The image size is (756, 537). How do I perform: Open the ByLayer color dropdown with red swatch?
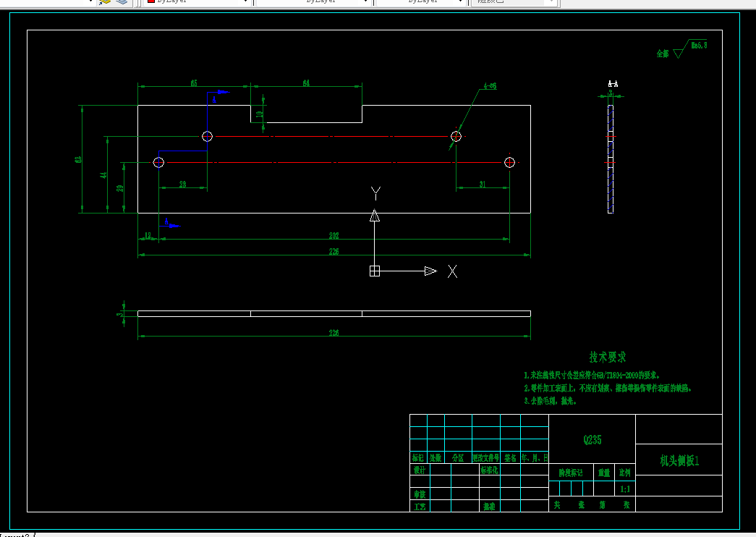198,2
